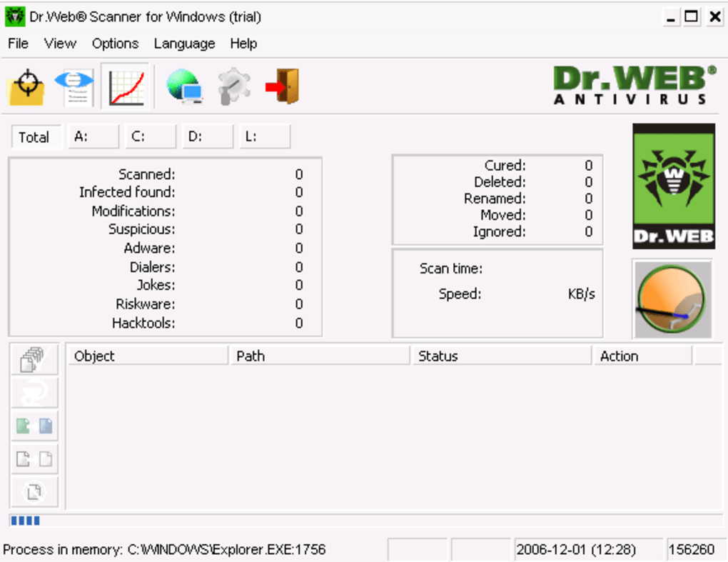
Task: Open the C: drive tab
Action: tap(150, 136)
